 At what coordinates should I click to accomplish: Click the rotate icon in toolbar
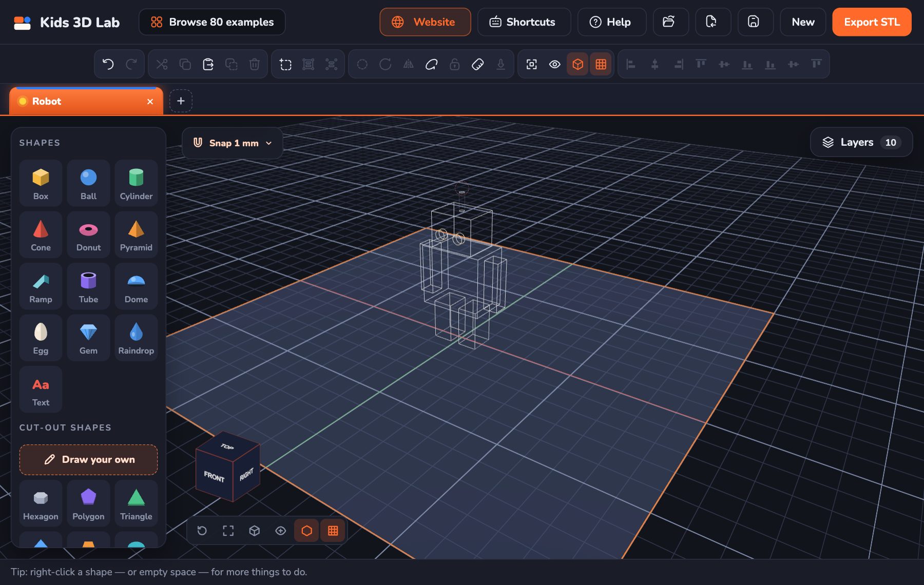tap(385, 64)
